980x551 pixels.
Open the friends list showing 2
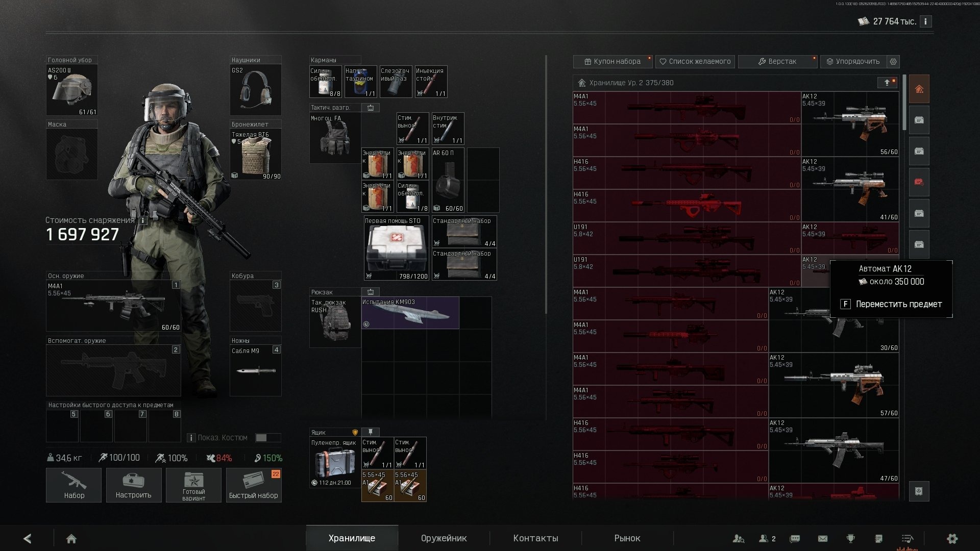point(767,538)
